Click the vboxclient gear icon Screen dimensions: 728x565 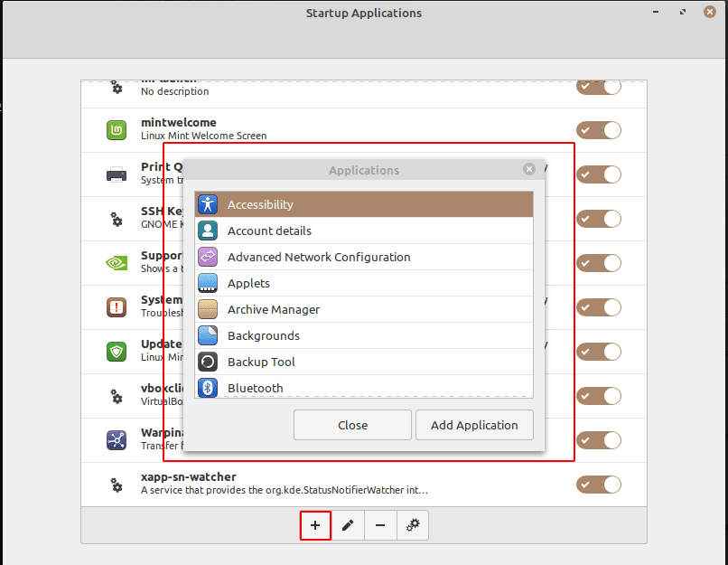(117, 396)
